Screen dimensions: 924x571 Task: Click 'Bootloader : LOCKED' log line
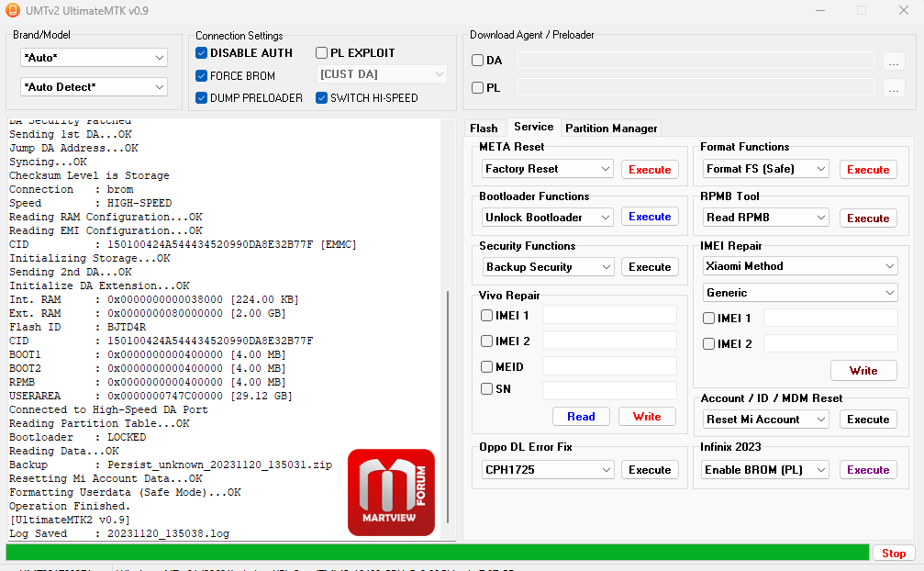coord(78,437)
